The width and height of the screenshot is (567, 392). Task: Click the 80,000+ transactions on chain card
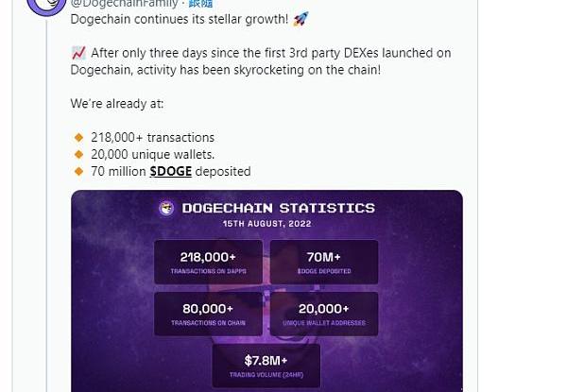(208, 314)
